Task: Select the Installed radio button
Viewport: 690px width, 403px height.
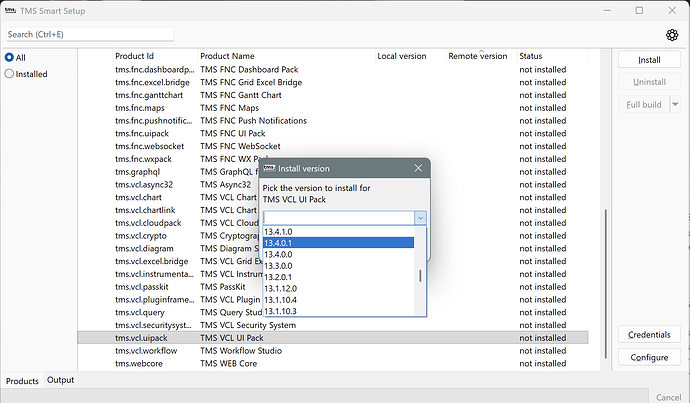Action: coord(9,74)
